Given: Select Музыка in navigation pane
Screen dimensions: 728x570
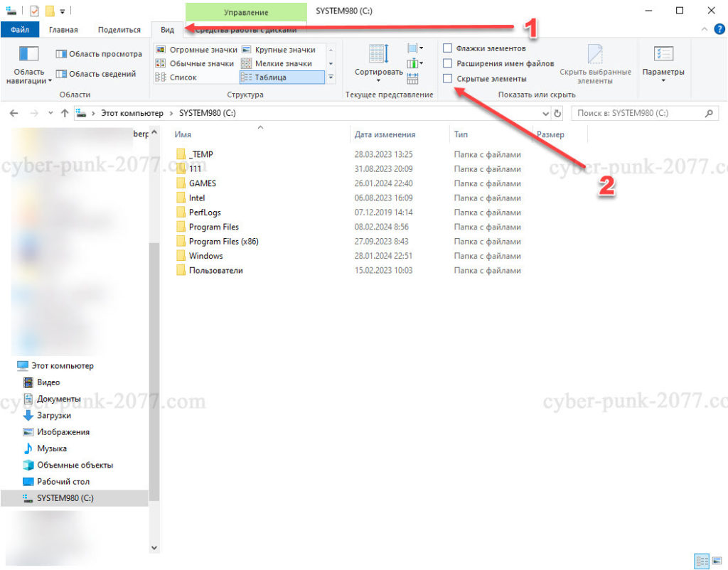Looking at the screenshot, I should [52, 448].
